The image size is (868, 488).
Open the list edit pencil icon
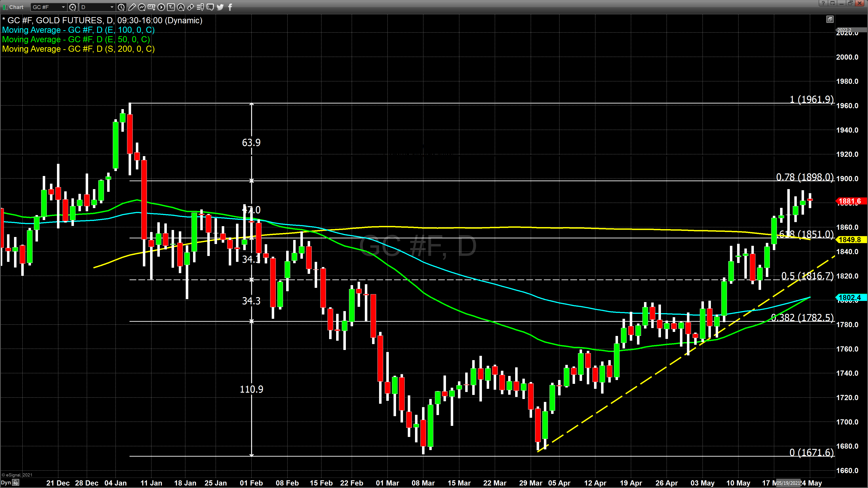coord(200,7)
